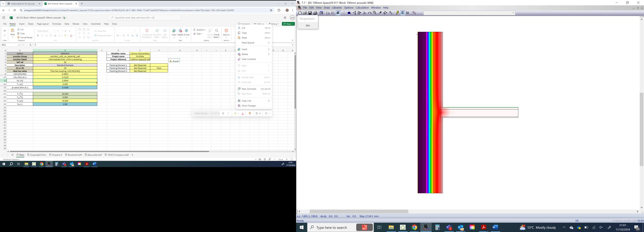Screen dimensions: 644x232
Task: Click the mini toolbar font color button
Action: click(243, 114)
